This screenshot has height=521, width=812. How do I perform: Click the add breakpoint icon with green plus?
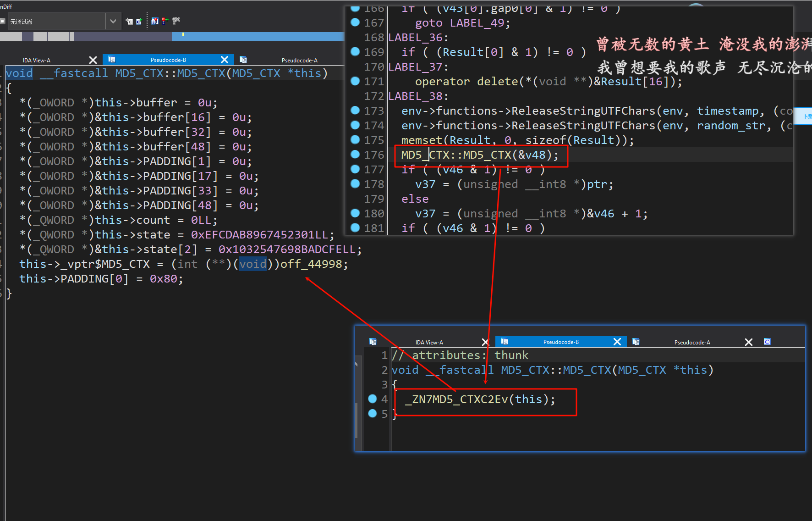(165, 21)
